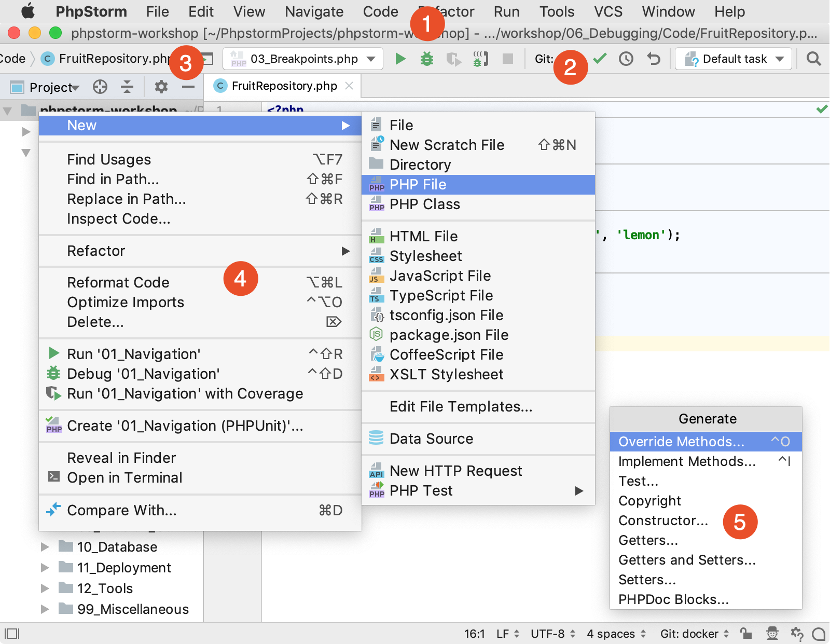Hide the Project panel with minus icon
Screen dimensions: 830x644
(x=188, y=87)
